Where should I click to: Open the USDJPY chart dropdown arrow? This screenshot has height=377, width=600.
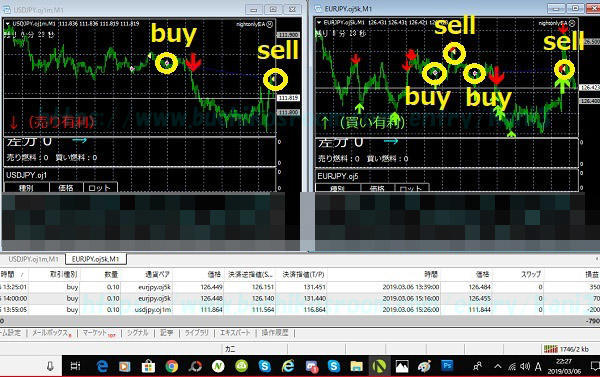pyautogui.click(x=7, y=24)
